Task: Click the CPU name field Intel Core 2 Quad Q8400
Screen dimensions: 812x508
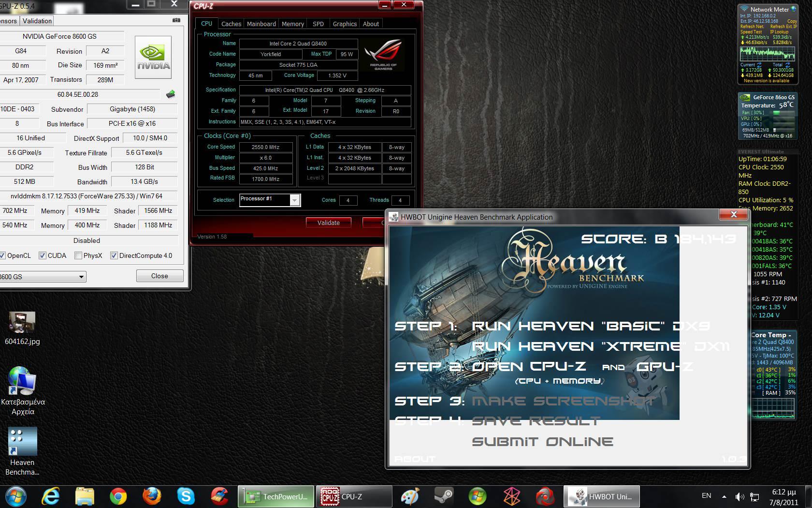Action: tap(298, 44)
